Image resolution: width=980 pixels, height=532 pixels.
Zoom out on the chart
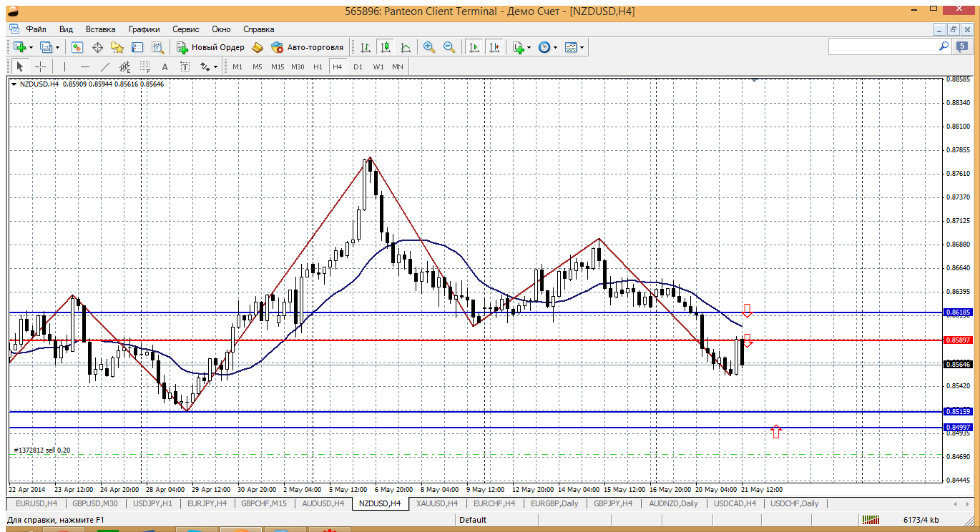(x=449, y=47)
